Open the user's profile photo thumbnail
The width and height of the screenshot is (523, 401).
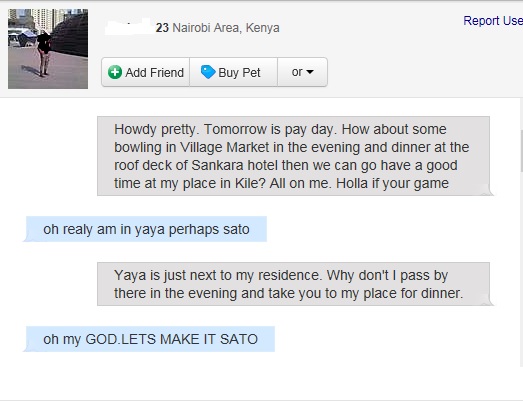coord(48,49)
